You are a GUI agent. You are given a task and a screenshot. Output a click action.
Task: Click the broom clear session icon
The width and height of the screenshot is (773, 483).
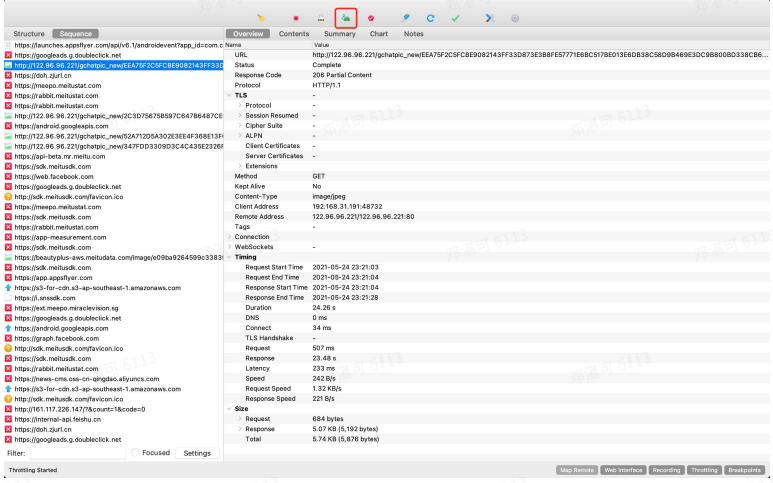261,18
